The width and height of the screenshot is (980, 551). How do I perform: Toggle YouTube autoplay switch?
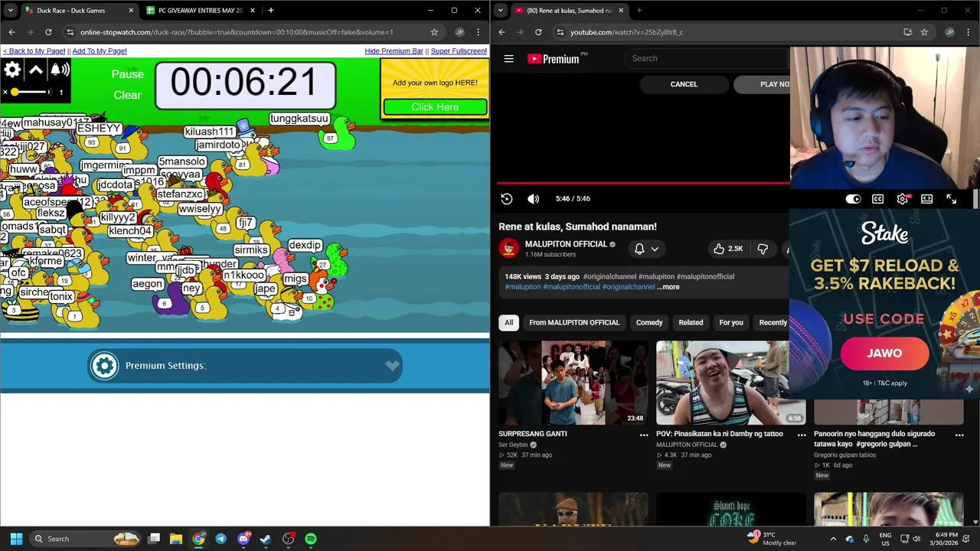coord(853,199)
